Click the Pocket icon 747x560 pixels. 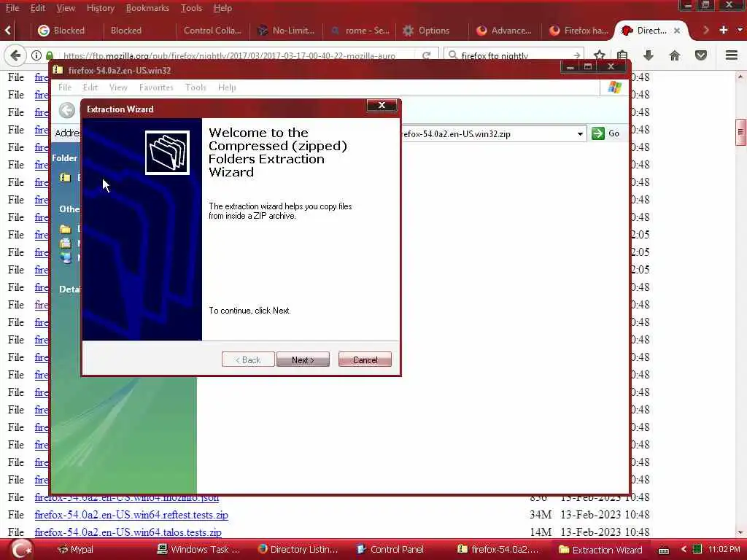coord(701,55)
